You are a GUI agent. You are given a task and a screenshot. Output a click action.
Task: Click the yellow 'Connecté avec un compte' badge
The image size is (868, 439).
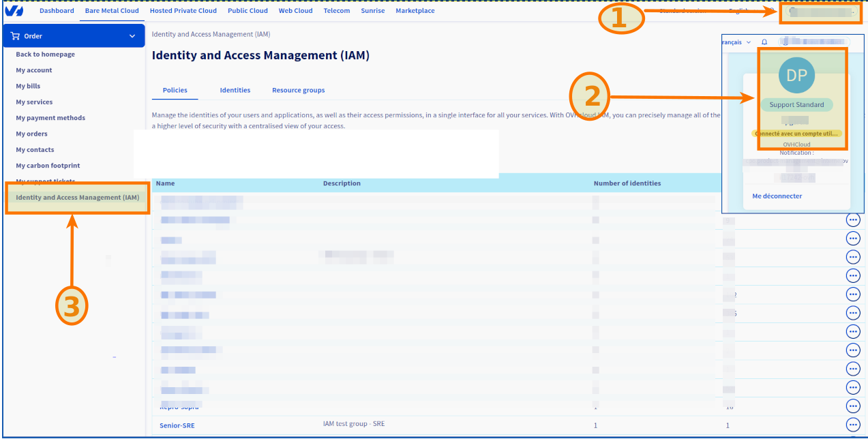coord(796,134)
